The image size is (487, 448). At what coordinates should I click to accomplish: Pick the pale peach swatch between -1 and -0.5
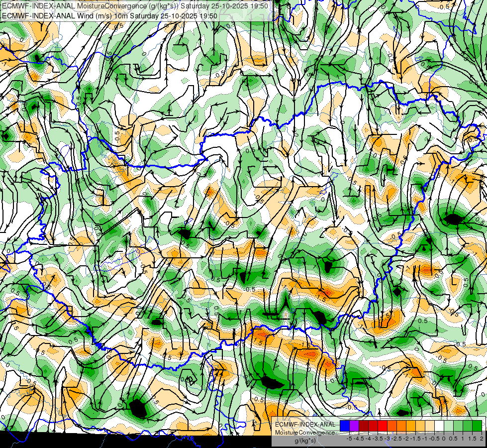pos(430,426)
